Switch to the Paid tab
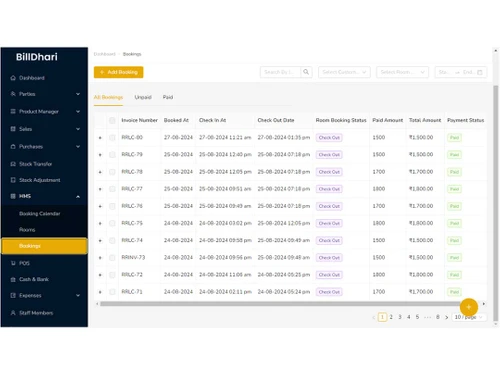Image resolution: width=500 pixels, height=375 pixels. click(x=168, y=97)
